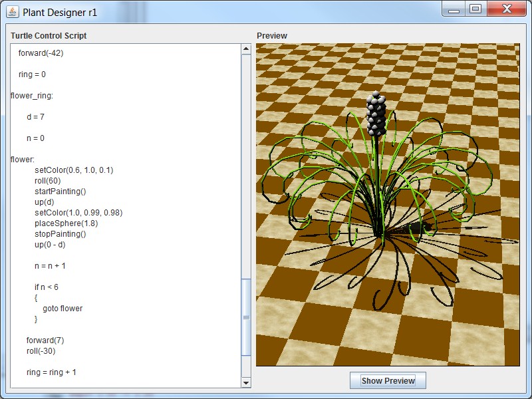Viewport: 532px width, 399px height.
Task: Click the Java icon in title bar
Action: (13, 12)
